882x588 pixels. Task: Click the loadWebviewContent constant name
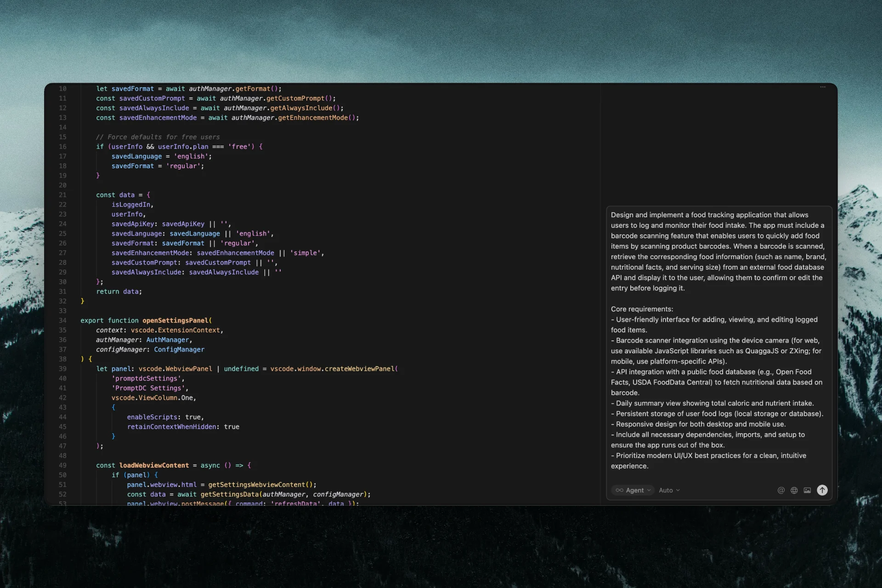click(x=154, y=465)
